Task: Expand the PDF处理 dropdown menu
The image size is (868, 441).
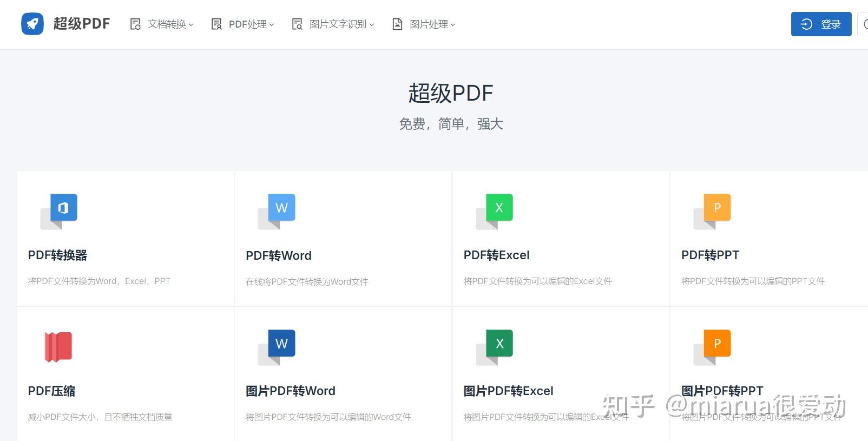Action: click(x=243, y=24)
